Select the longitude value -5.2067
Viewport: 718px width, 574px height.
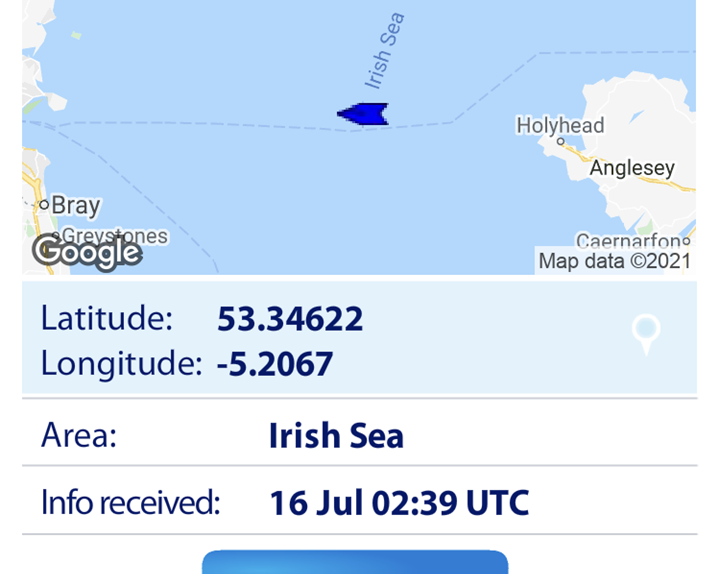(x=275, y=364)
